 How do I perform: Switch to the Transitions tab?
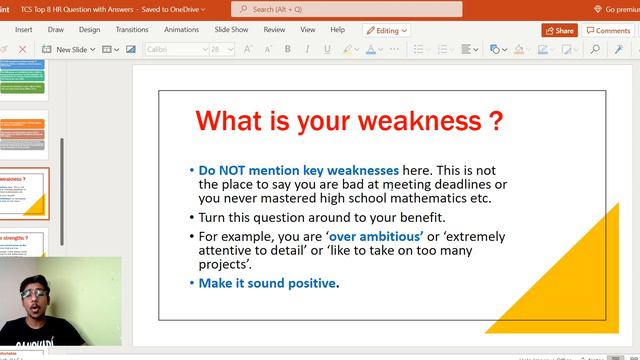tap(132, 30)
